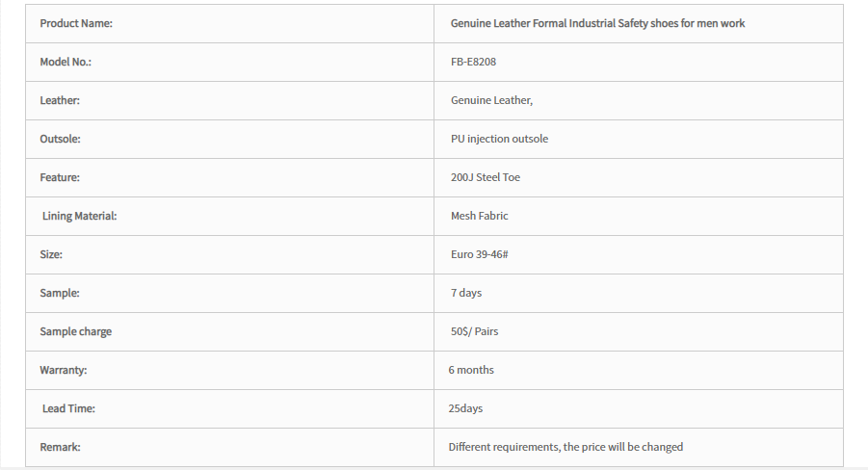Click the Mesh Fabric value
Image resolution: width=868 pixels, height=470 pixels.
(x=480, y=216)
